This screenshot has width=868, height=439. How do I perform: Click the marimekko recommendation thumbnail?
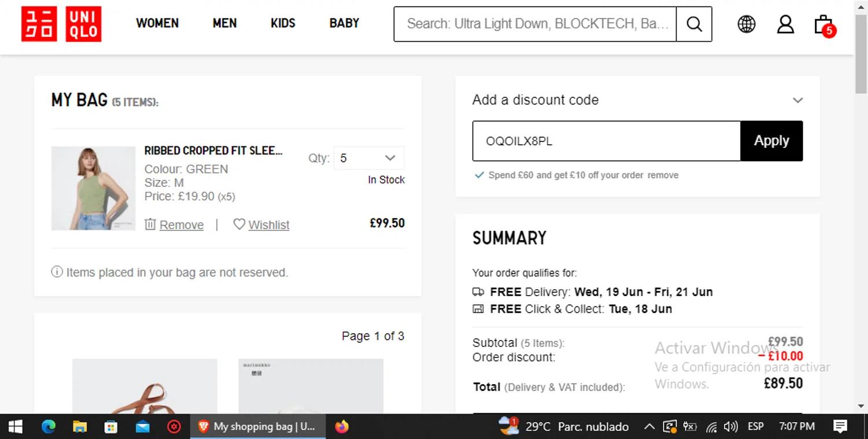(311, 386)
